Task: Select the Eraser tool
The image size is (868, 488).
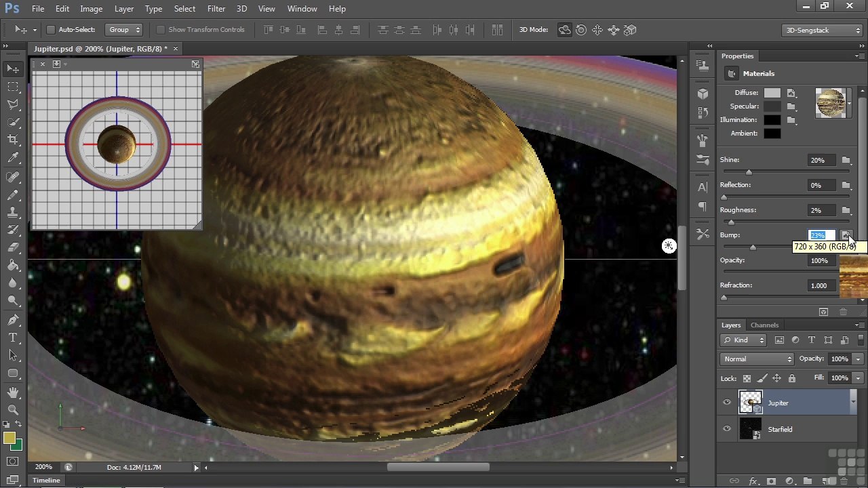Action: [x=13, y=247]
